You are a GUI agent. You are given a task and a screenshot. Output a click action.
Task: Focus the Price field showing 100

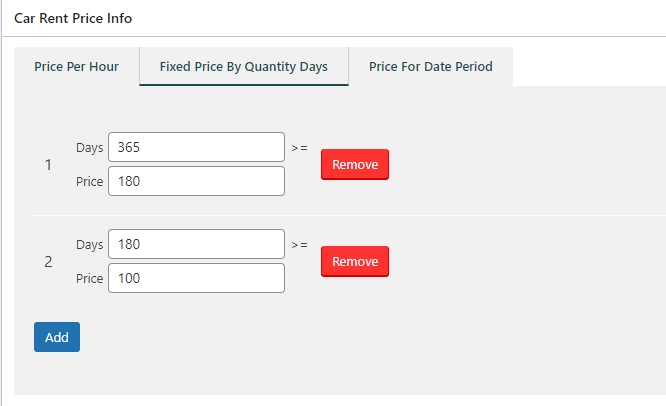pos(196,279)
